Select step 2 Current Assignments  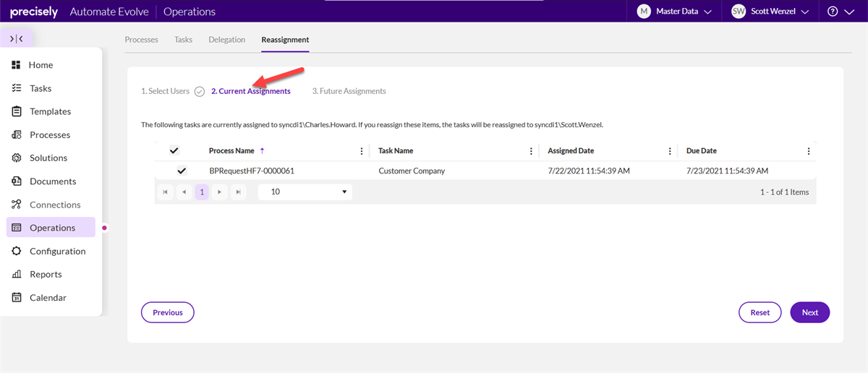coord(251,91)
